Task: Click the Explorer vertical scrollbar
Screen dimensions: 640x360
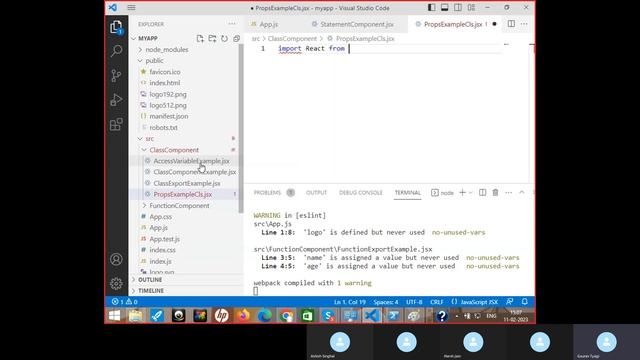Action: point(241,129)
